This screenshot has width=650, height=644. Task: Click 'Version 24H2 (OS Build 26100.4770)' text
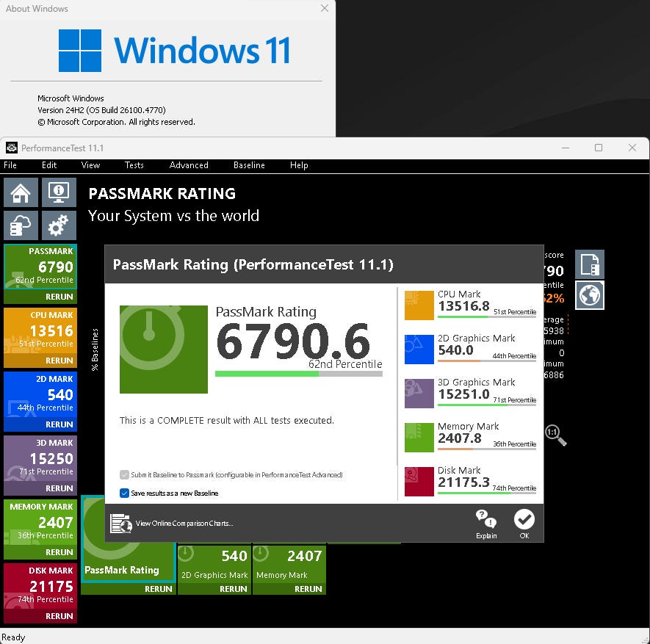click(101, 110)
